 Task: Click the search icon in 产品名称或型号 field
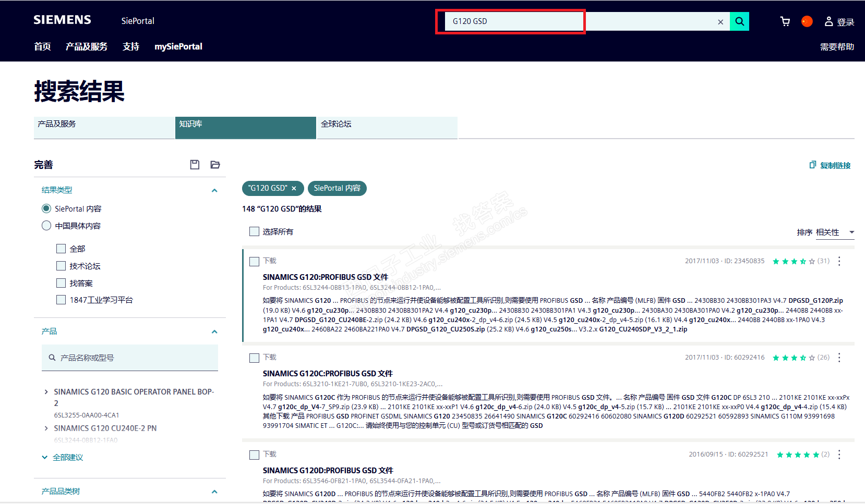click(52, 358)
